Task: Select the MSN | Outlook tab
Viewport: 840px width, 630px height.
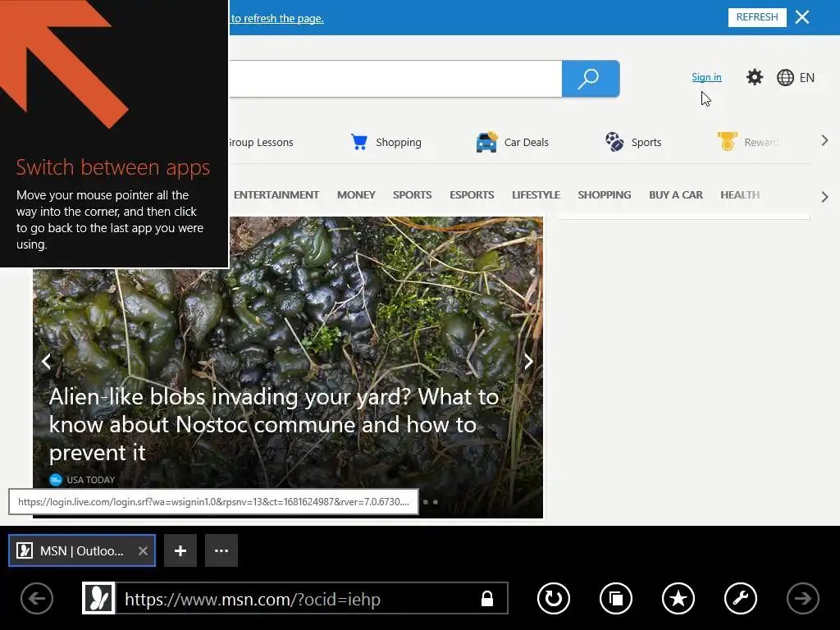Action: click(82, 550)
